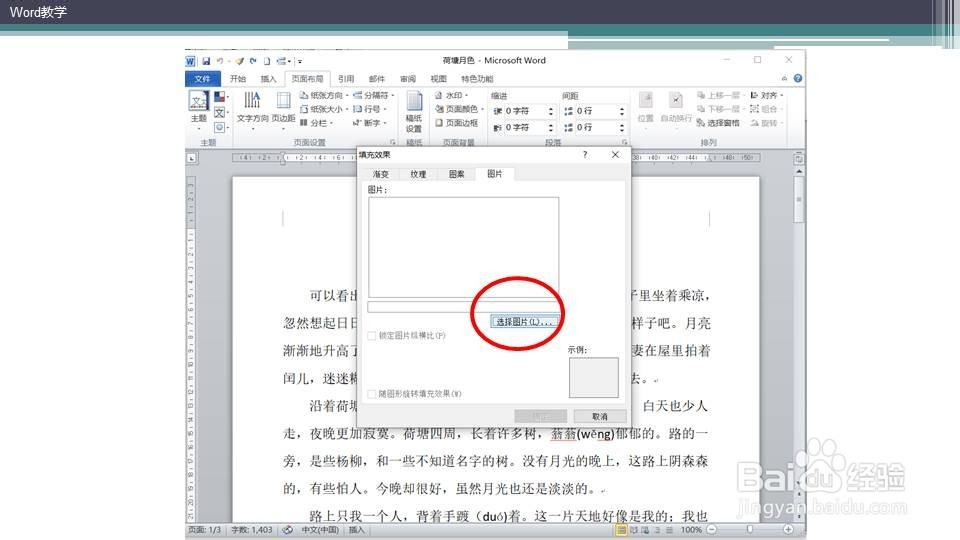
Task: Click the Undo arrow icon
Action: tap(220, 61)
